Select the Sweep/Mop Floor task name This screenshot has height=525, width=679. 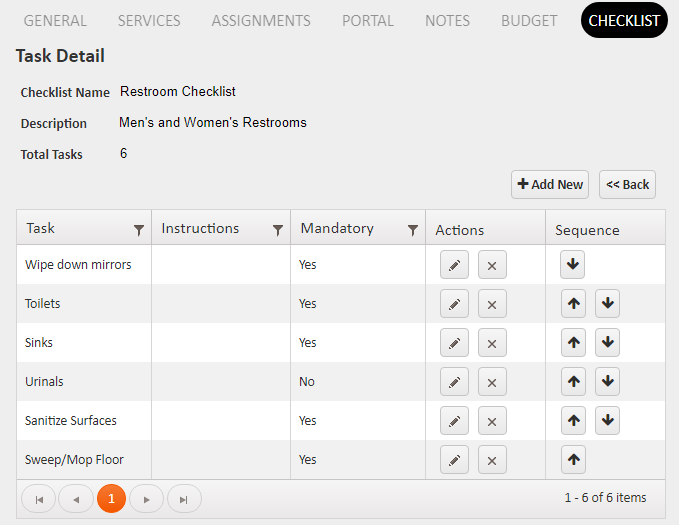74,459
